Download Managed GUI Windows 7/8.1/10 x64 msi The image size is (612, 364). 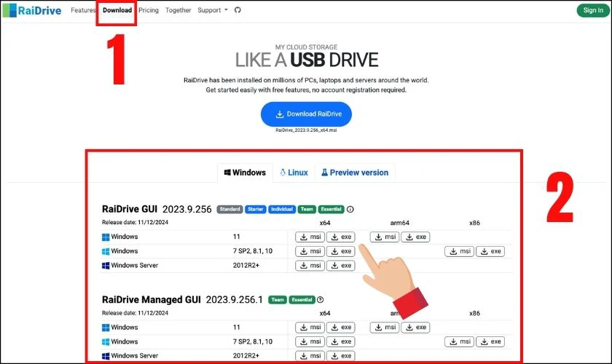pyautogui.click(x=310, y=341)
